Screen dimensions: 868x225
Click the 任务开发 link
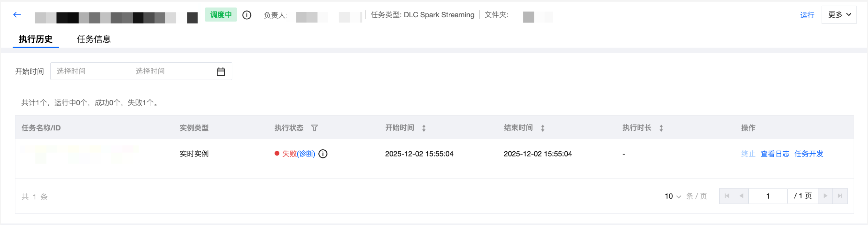[x=809, y=154]
